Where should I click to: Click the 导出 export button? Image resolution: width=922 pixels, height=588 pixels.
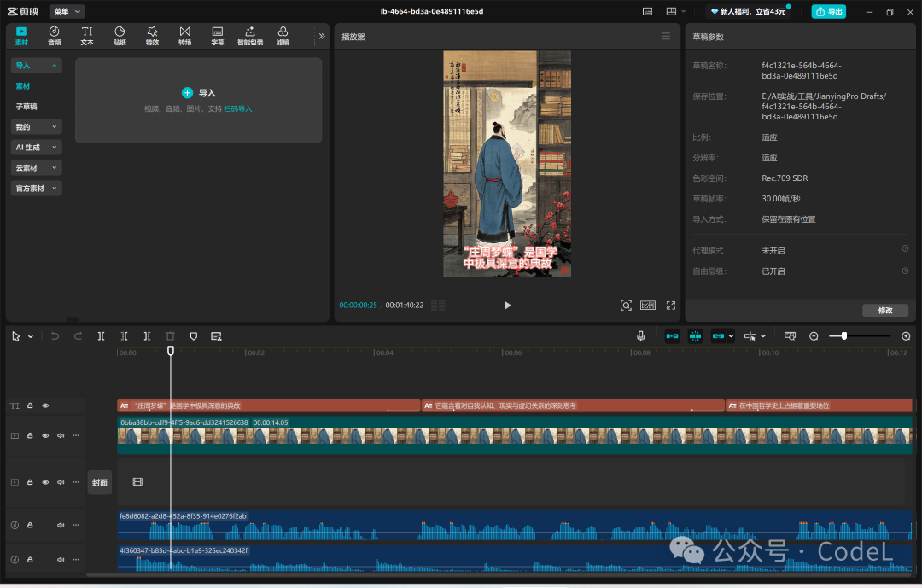[828, 11]
